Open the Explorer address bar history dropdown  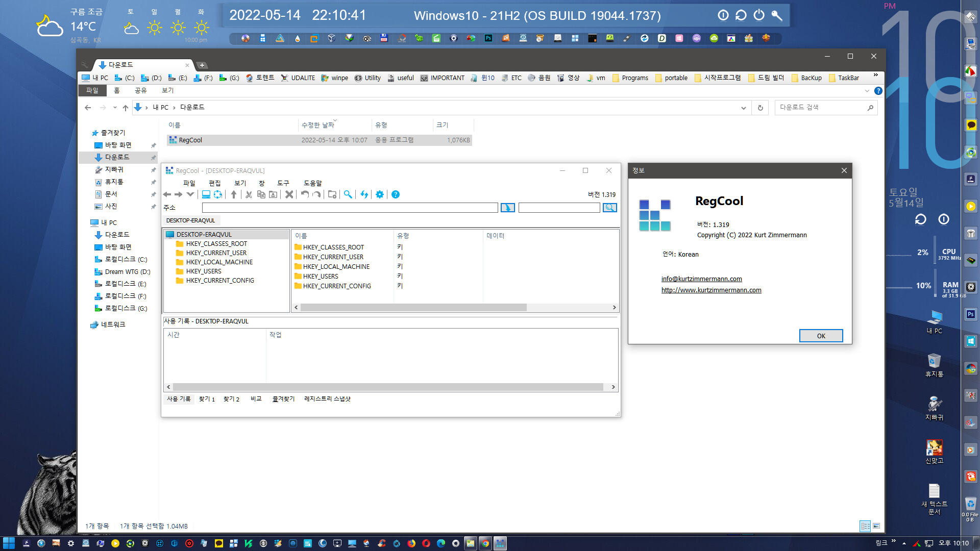[x=743, y=108]
